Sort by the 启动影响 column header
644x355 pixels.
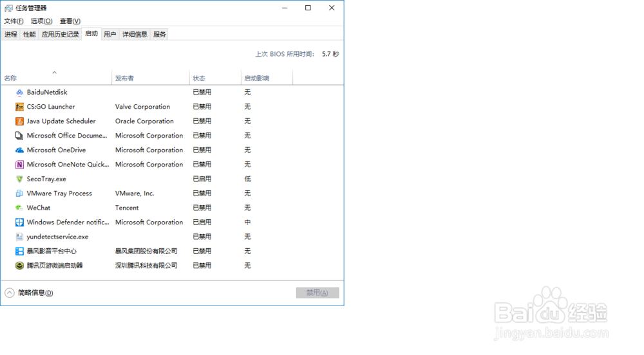coord(267,78)
